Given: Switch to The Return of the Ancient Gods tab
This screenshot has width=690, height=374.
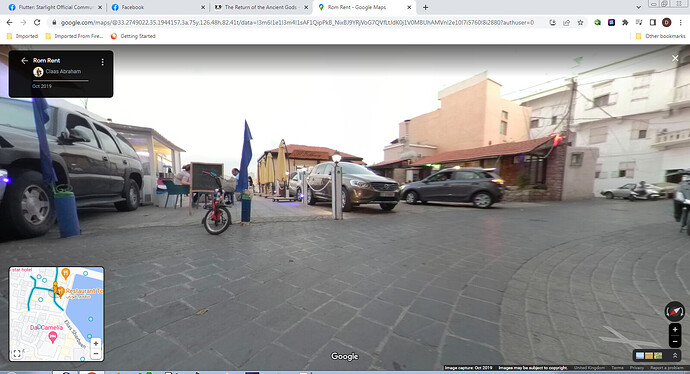Looking at the screenshot, I should click(x=261, y=7).
